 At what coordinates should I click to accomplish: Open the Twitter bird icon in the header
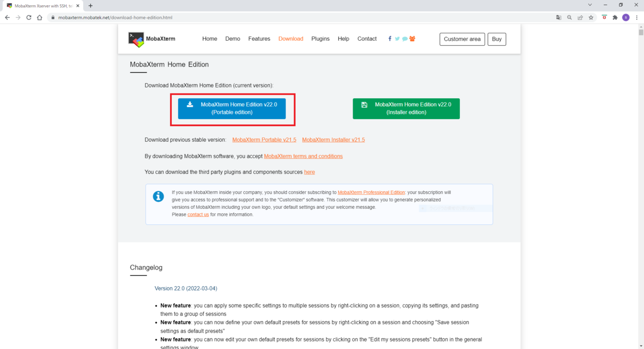click(x=397, y=39)
